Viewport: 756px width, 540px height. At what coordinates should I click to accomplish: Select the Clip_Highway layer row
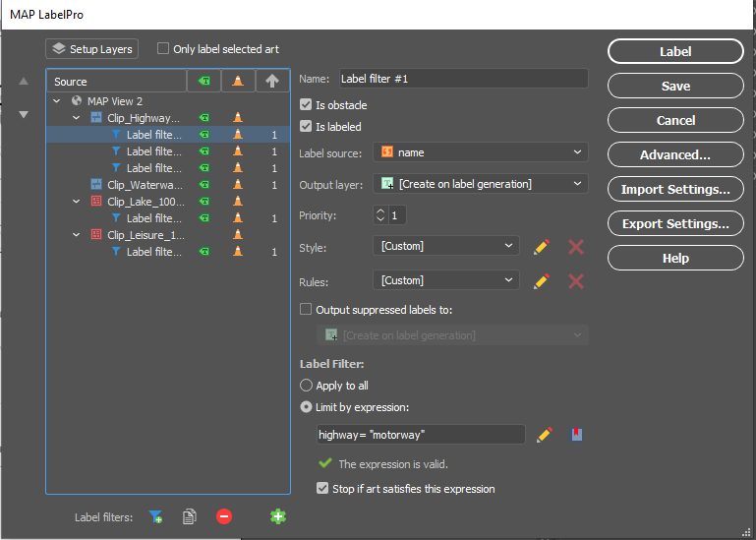tap(168, 118)
